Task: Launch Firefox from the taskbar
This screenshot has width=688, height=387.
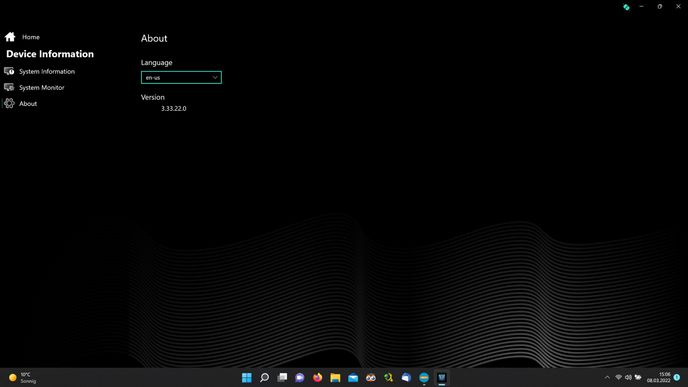Action: [x=318, y=377]
